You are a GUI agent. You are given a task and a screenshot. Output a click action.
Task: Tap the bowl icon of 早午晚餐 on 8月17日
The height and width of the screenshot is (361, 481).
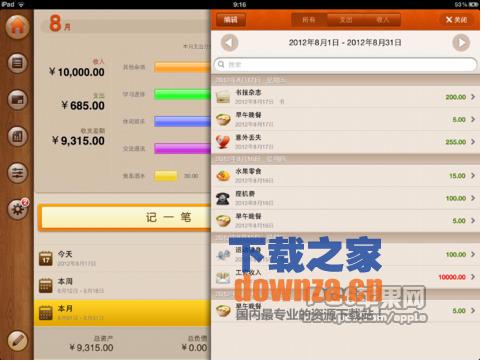pos(223,119)
